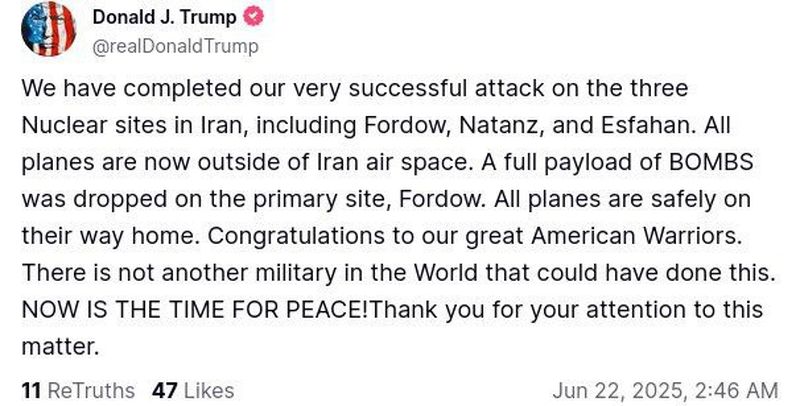800x406 pixels.
Task: Click the words American Warriors in post
Action: tap(636, 236)
